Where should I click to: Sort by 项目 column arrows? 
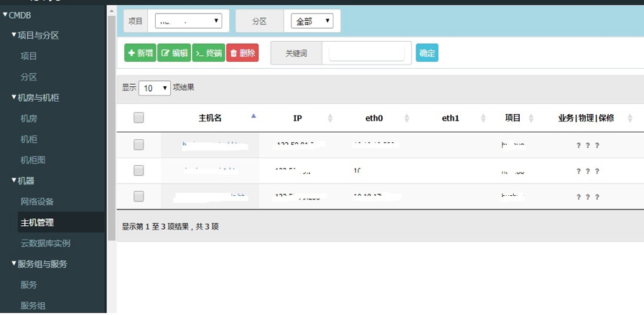531,118
